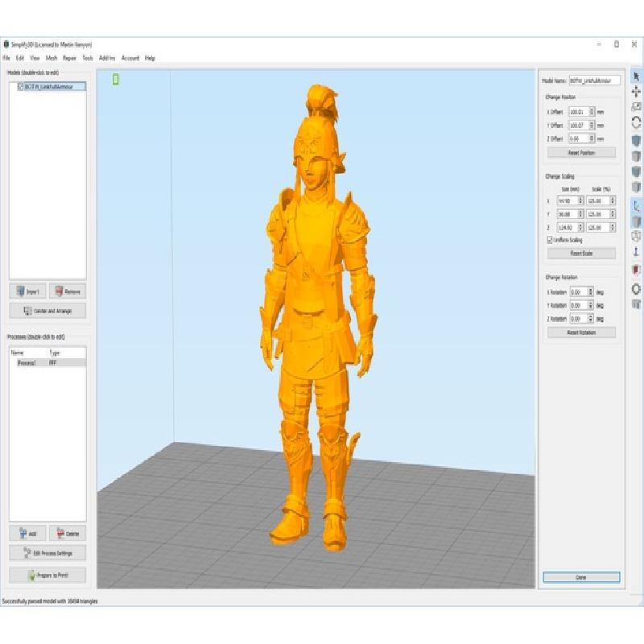Click the X size (mm) field
644x644 pixels.
click(x=568, y=200)
